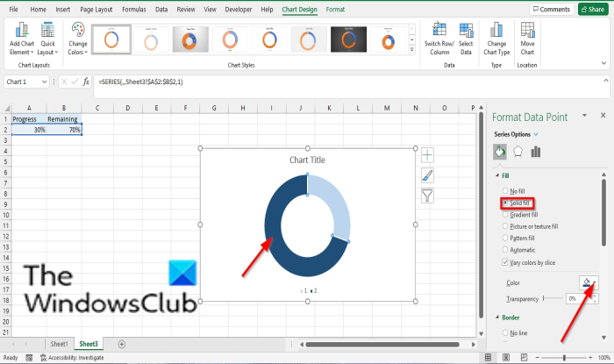Click the Chart Elements plus button
This screenshot has height=364, width=614.
point(427,155)
